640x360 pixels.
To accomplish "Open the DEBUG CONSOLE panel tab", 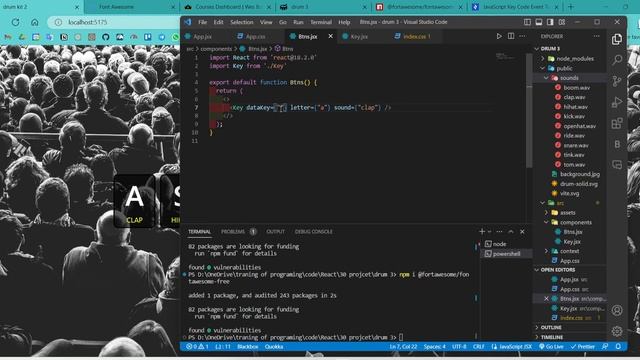I will click(313, 231).
